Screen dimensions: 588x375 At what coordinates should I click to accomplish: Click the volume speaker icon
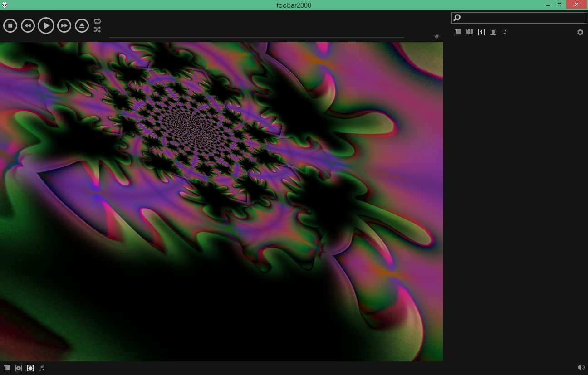(581, 367)
